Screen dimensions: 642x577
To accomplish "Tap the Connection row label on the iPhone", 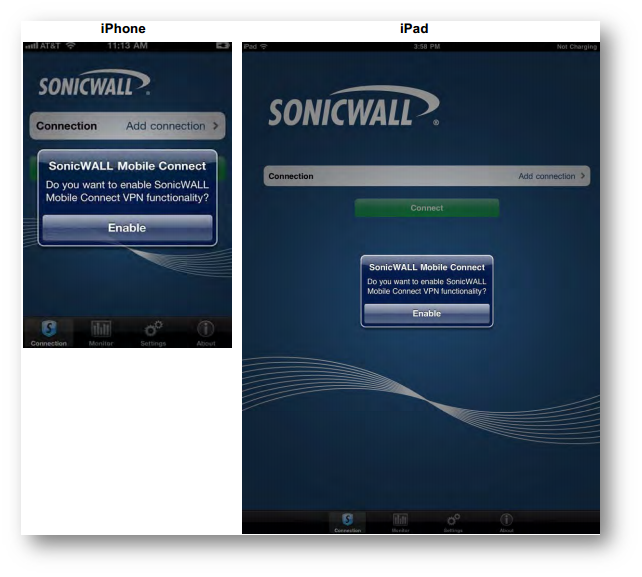I will [67, 126].
